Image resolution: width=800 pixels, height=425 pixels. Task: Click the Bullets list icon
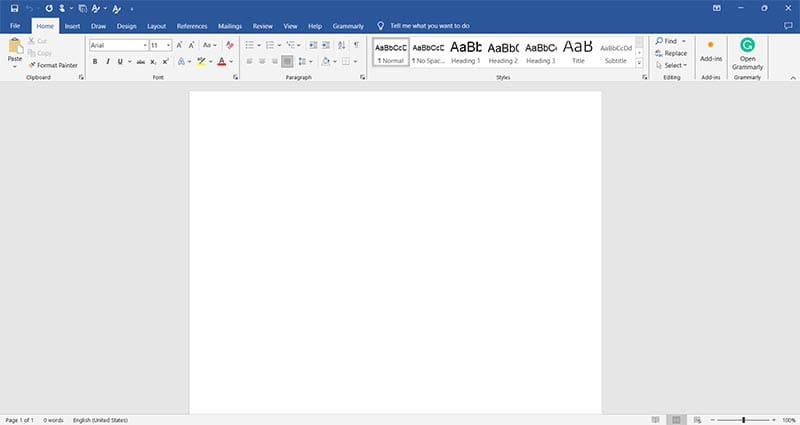click(x=249, y=45)
